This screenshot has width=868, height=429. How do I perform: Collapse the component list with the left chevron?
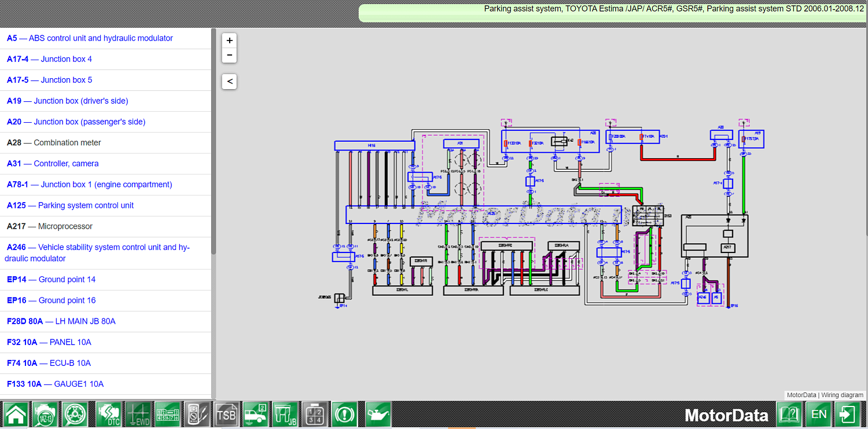point(229,81)
